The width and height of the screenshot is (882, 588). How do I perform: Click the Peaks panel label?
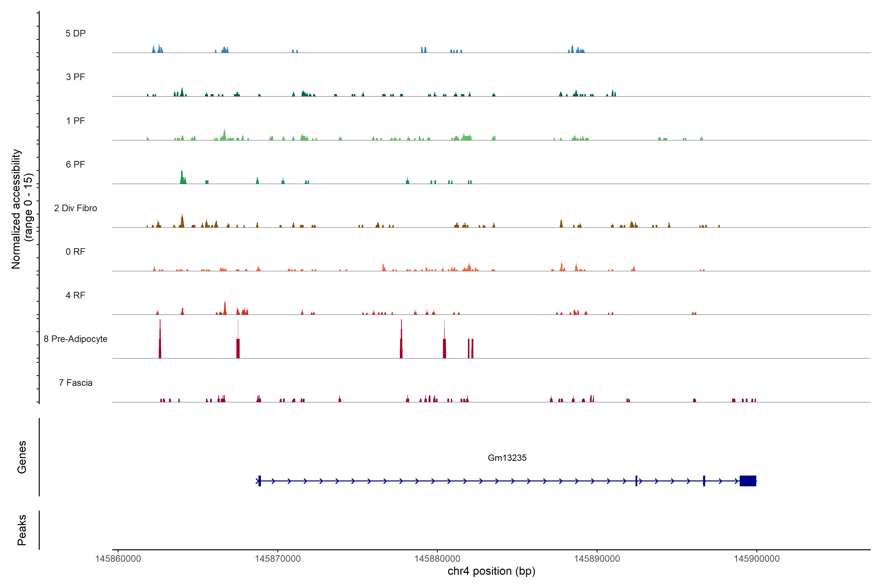pos(22,530)
